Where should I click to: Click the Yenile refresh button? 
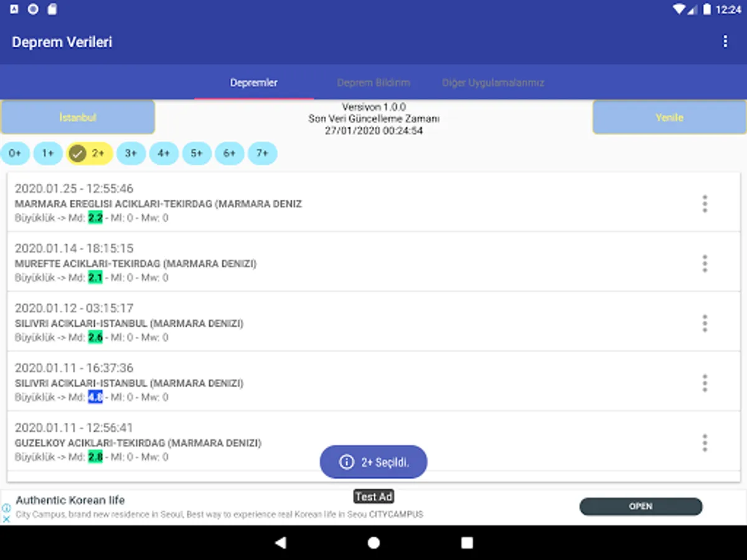pos(669,117)
